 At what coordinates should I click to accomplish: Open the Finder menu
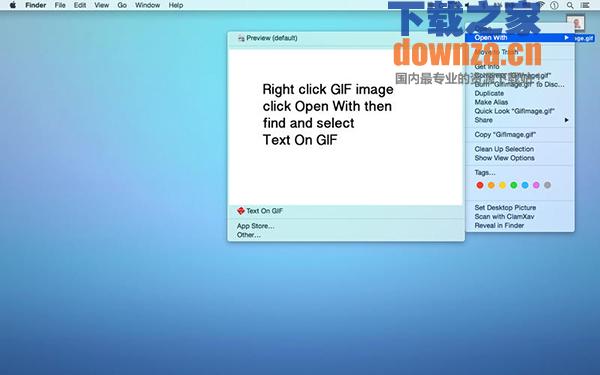[36, 5]
